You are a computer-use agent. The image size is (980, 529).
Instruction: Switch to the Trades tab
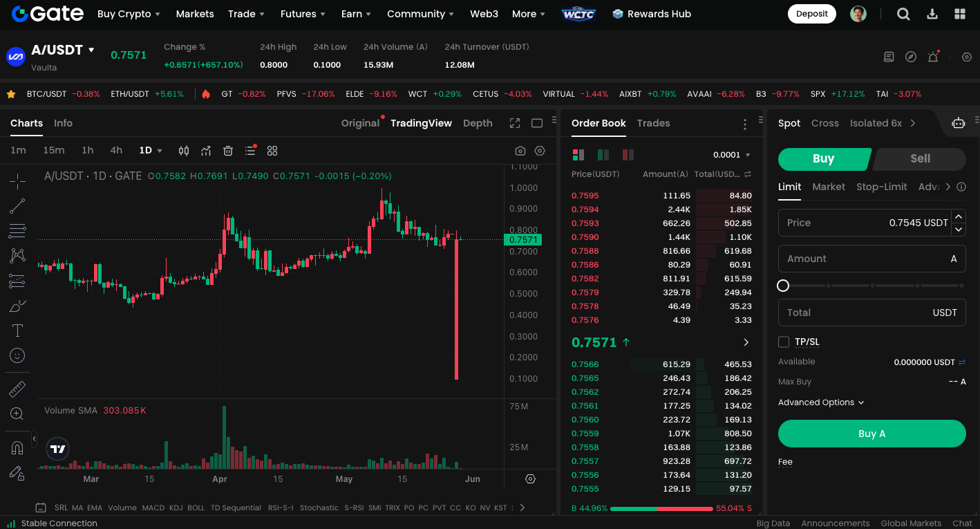pos(653,123)
